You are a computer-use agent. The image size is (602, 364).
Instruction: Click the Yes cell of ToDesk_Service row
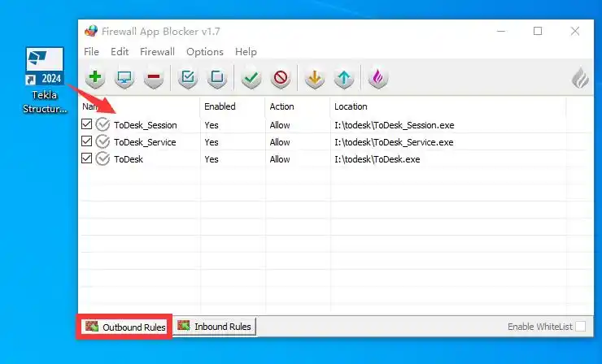(x=212, y=142)
